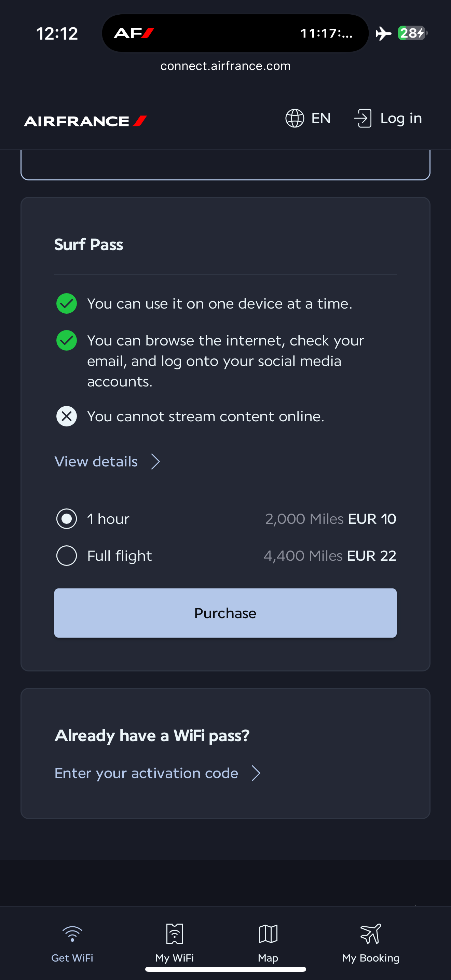The height and width of the screenshot is (980, 451).
Task: Select the 1 hour radio option
Action: pyautogui.click(x=67, y=519)
